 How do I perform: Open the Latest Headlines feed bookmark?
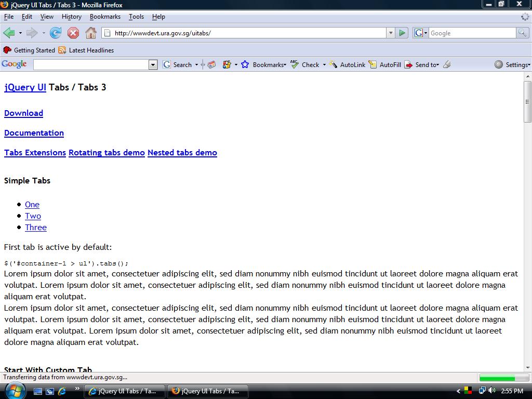coord(86,50)
